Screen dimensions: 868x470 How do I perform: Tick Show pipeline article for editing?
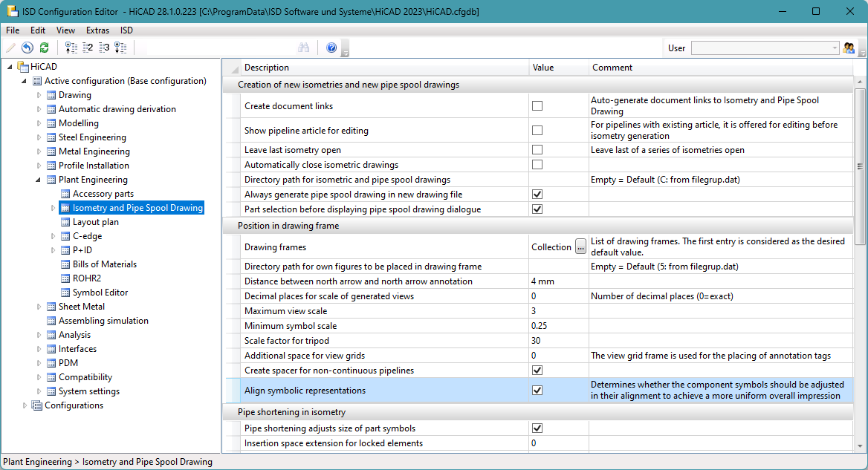pyautogui.click(x=537, y=131)
